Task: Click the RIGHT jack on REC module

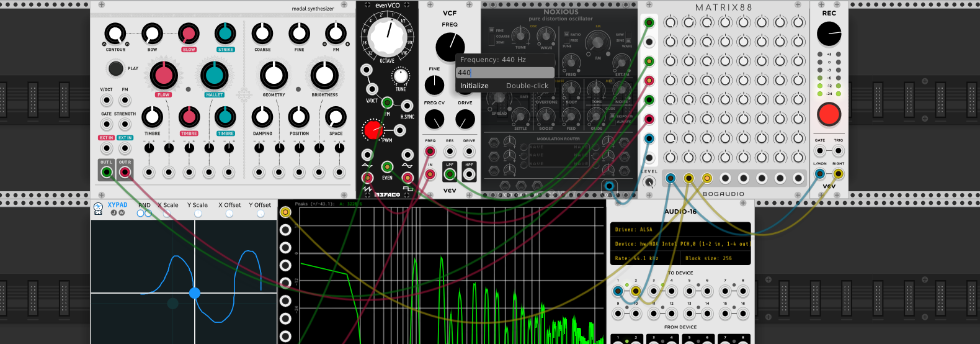Action: point(839,174)
